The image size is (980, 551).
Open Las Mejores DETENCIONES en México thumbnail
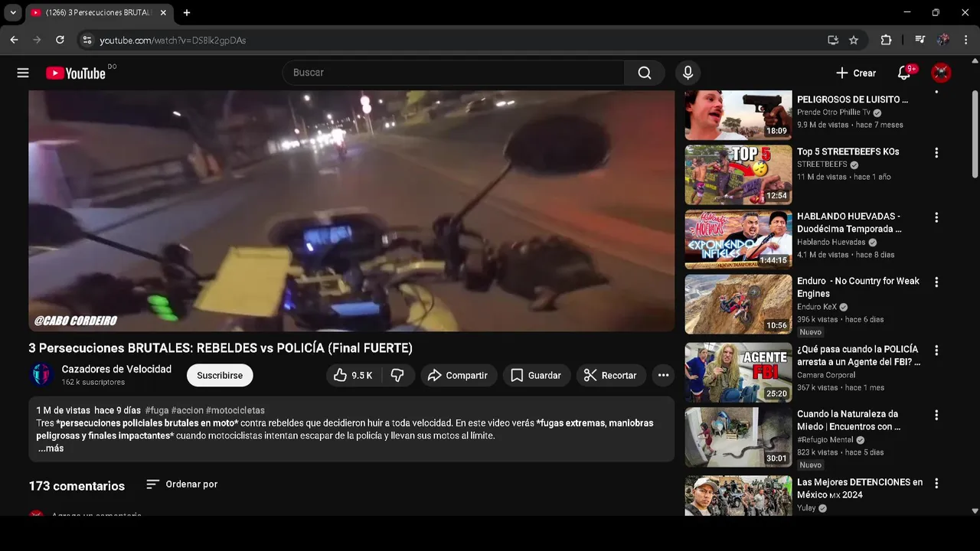tap(738, 495)
